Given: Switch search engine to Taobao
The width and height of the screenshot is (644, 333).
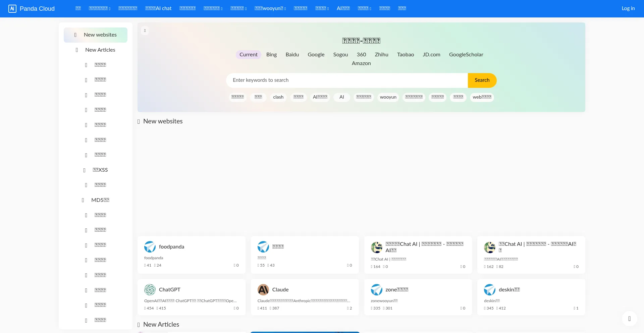Looking at the screenshot, I should click(x=406, y=55).
